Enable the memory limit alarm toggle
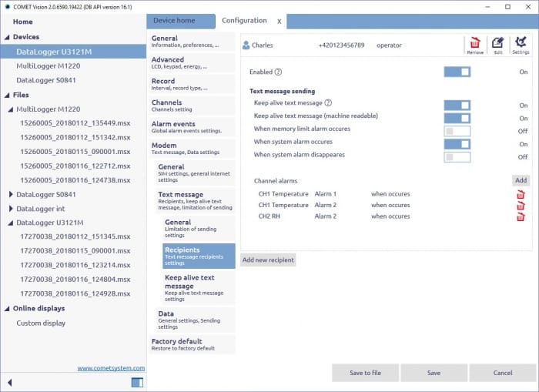 point(457,131)
